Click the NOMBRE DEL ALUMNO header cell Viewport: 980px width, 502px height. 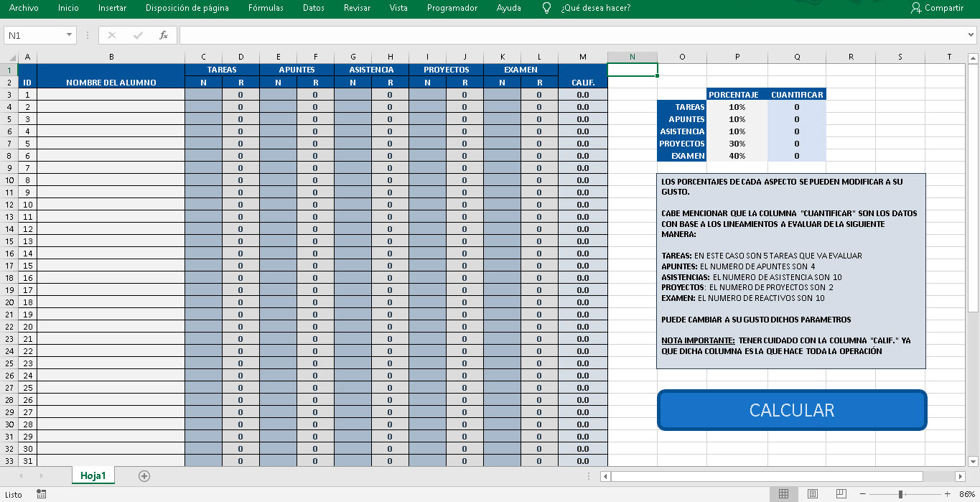(111, 76)
